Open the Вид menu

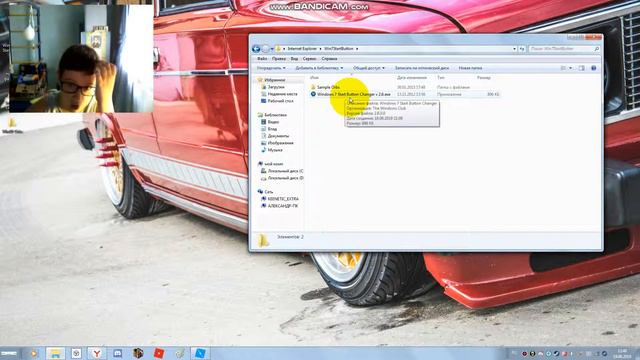coord(294,59)
